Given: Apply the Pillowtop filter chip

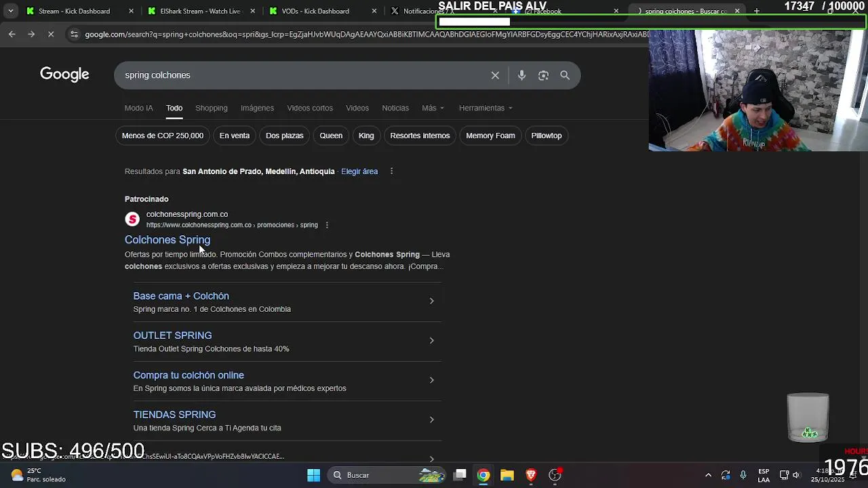Looking at the screenshot, I should tap(547, 136).
